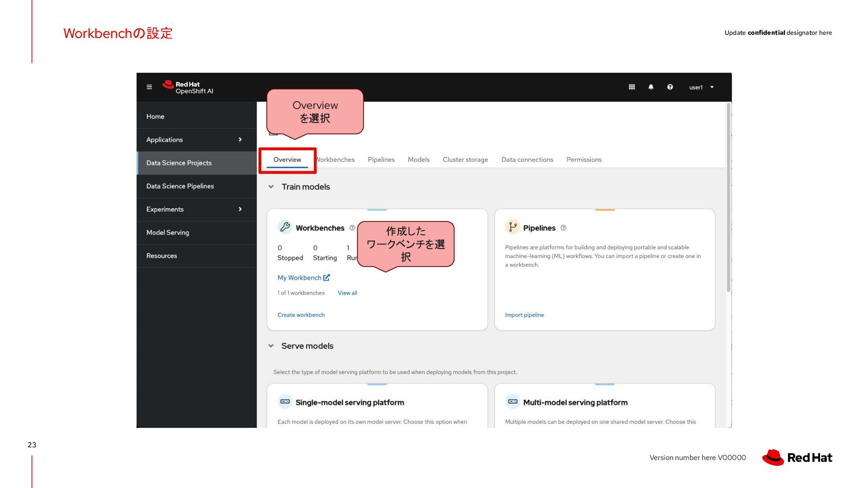Select the Overview tab

click(287, 160)
